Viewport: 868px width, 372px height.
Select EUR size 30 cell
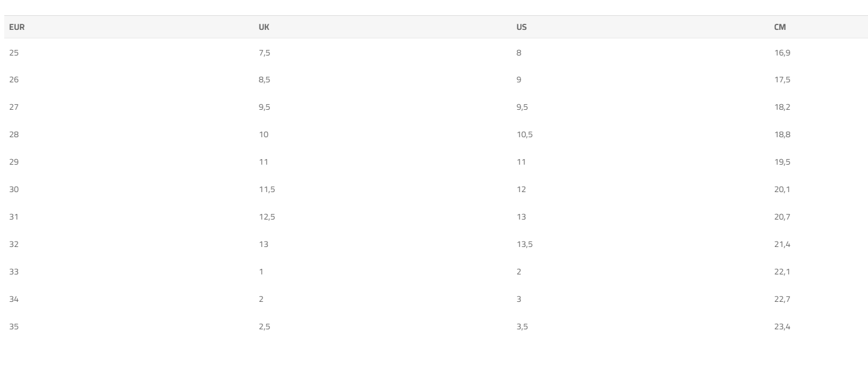coord(15,190)
